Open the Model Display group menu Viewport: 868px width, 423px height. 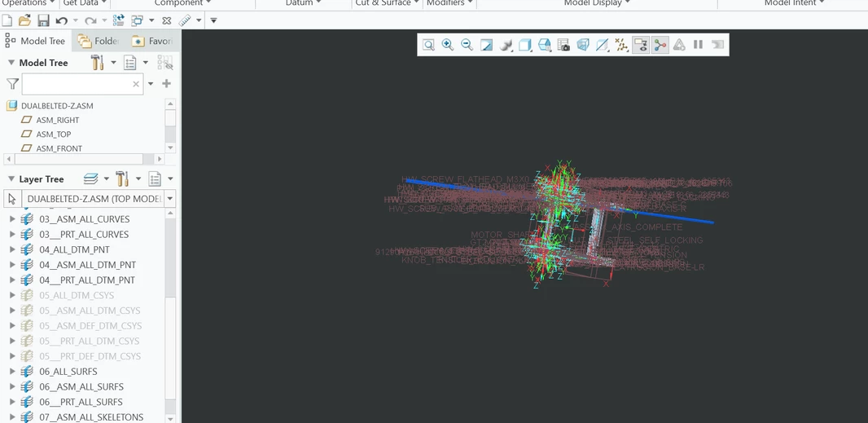(597, 3)
